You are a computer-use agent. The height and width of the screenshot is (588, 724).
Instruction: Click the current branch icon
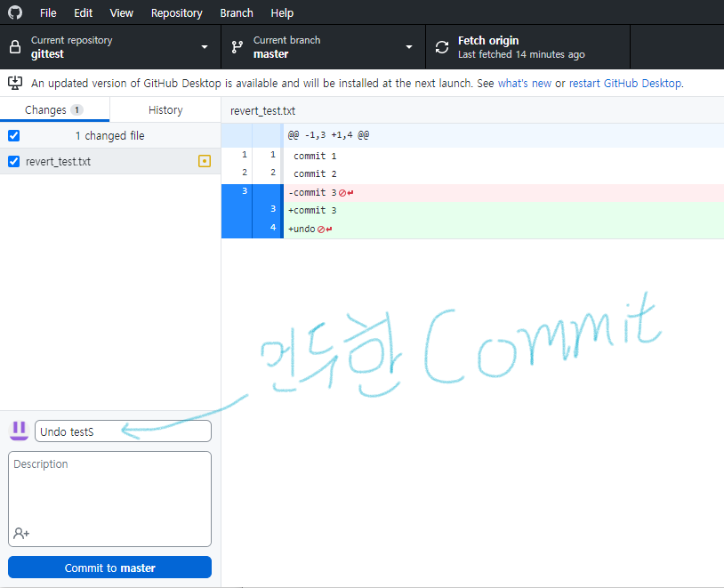(x=237, y=46)
